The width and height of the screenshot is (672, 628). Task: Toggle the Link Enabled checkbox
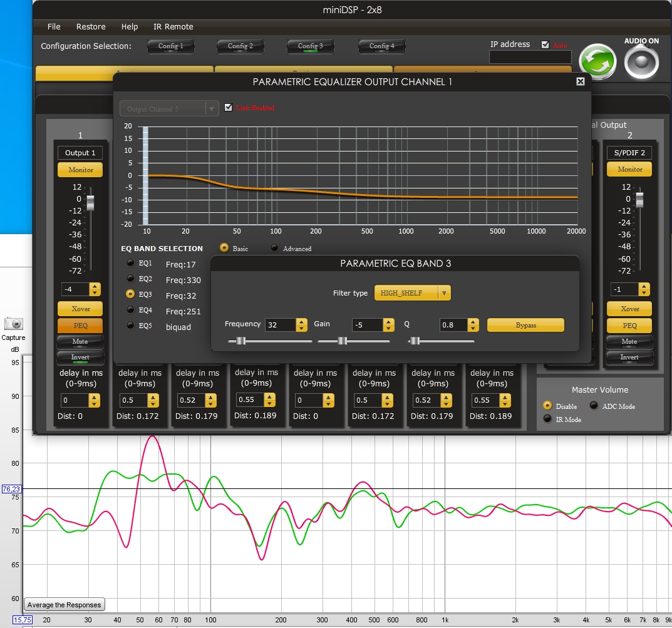[x=229, y=108]
